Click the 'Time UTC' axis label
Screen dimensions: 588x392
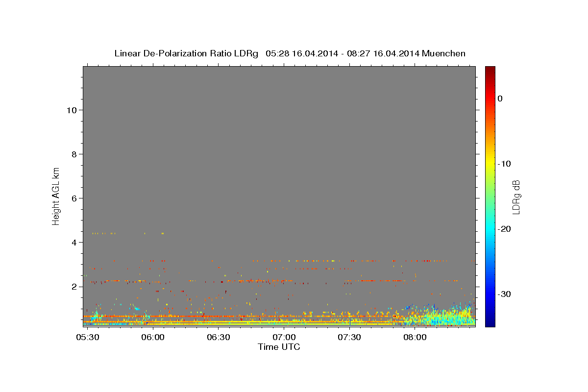(x=279, y=347)
